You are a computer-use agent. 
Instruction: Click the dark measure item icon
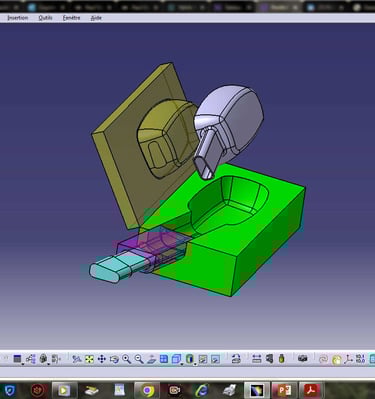point(269,359)
